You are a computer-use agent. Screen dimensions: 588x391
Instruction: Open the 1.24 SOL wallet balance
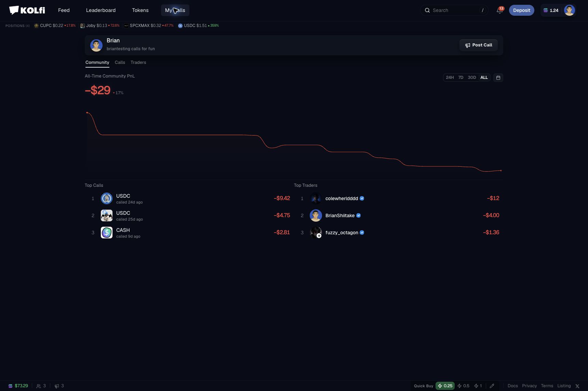[x=551, y=10]
